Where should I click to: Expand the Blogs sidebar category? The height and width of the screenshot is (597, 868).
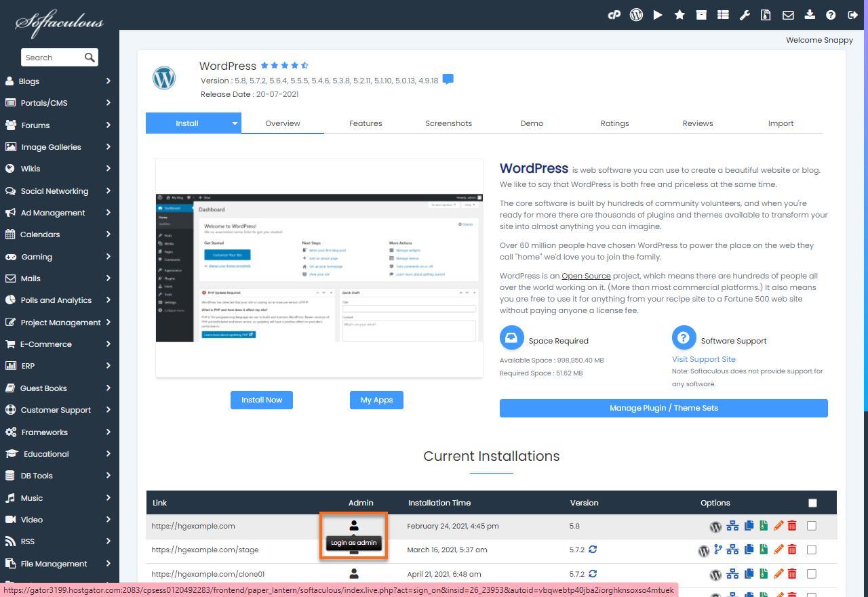click(59, 81)
